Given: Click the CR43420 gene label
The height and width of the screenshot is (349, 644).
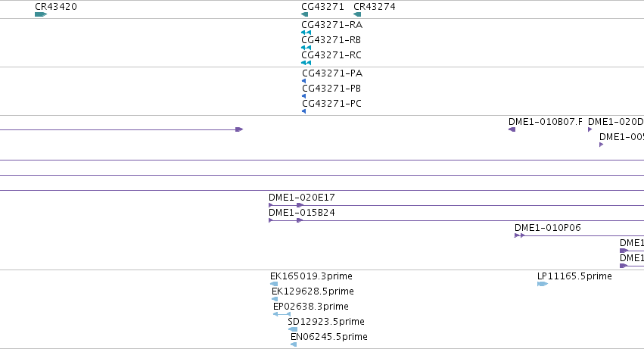Looking at the screenshot, I should pyautogui.click(x=56, y=7).
